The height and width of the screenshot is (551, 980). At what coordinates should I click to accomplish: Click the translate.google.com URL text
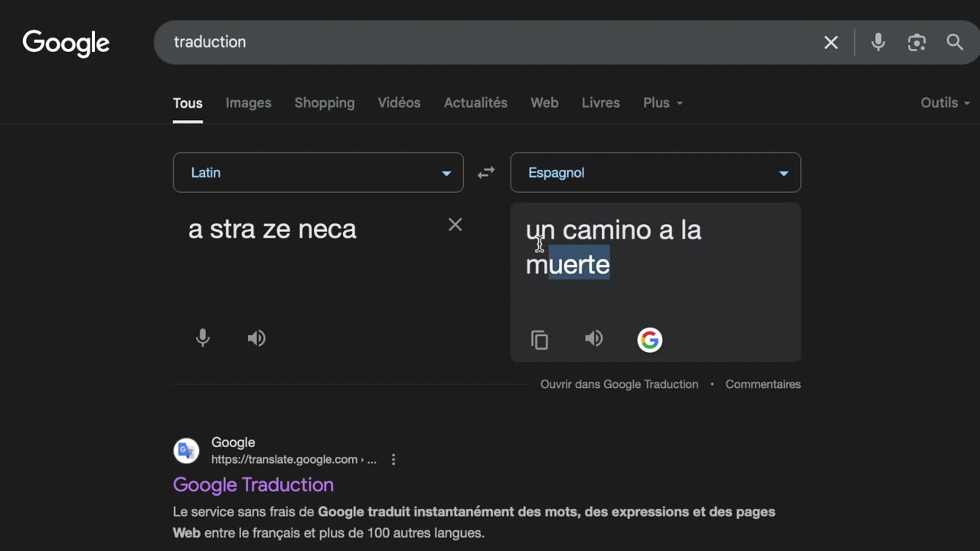[x=294, y=460]
